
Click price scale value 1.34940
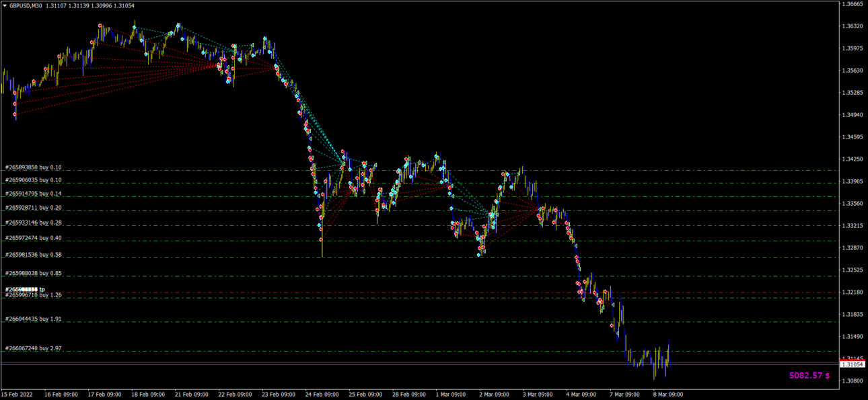(x=852, y=115)
